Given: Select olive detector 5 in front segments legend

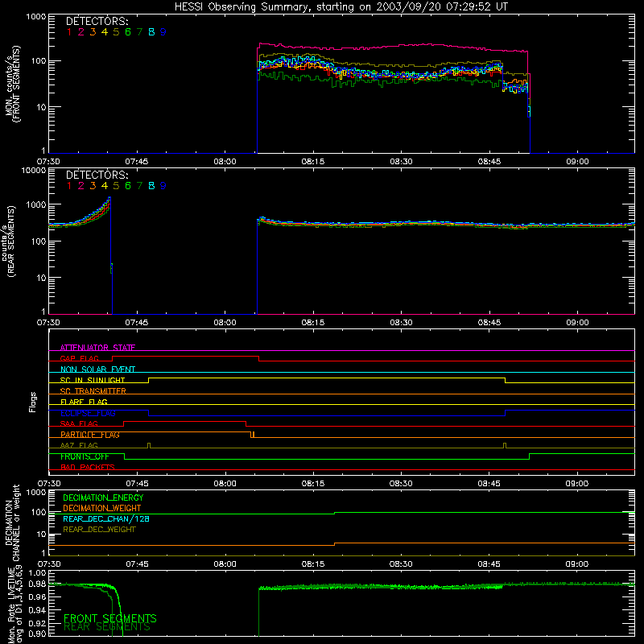Looking at the screenshot, I should pos(116,32).
